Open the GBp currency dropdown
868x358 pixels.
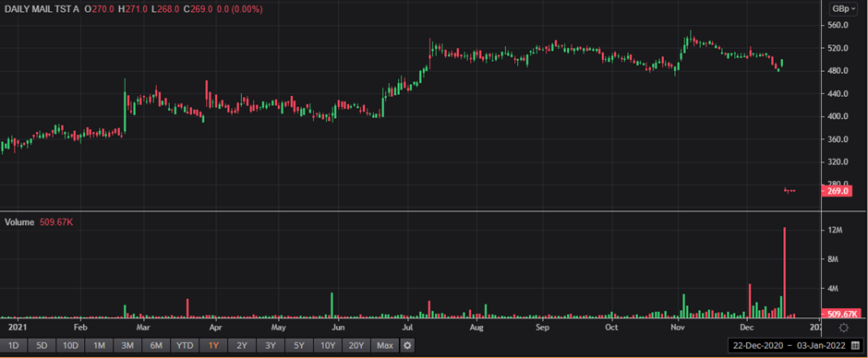pos(844,9)
